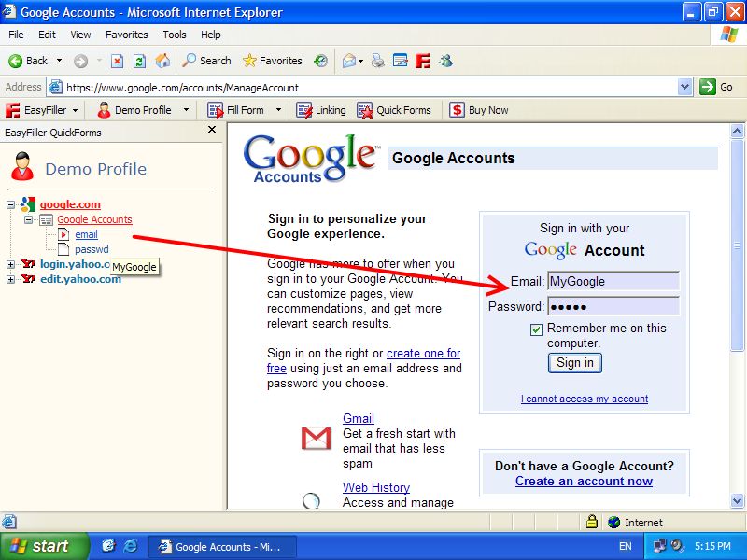This screenshot has width=747, height=560.
Task: Click the Demo Profile avatar icon
Action: (22, 167)
